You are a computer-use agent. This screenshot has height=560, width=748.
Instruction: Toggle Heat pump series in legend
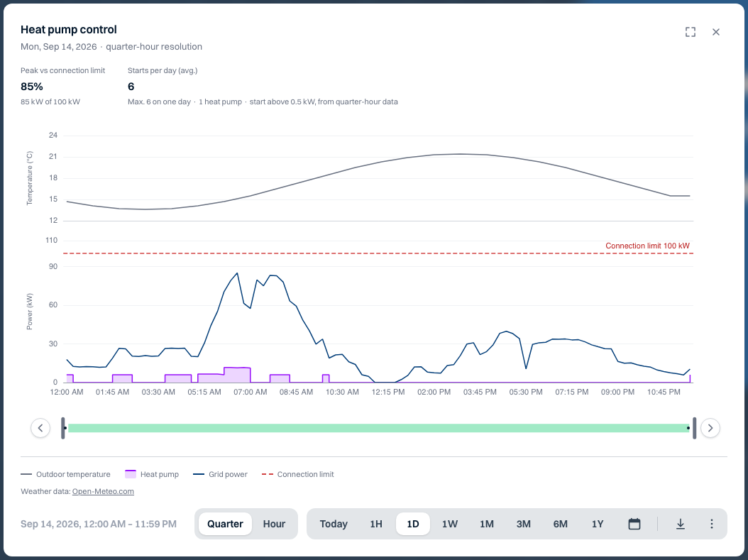152,474
